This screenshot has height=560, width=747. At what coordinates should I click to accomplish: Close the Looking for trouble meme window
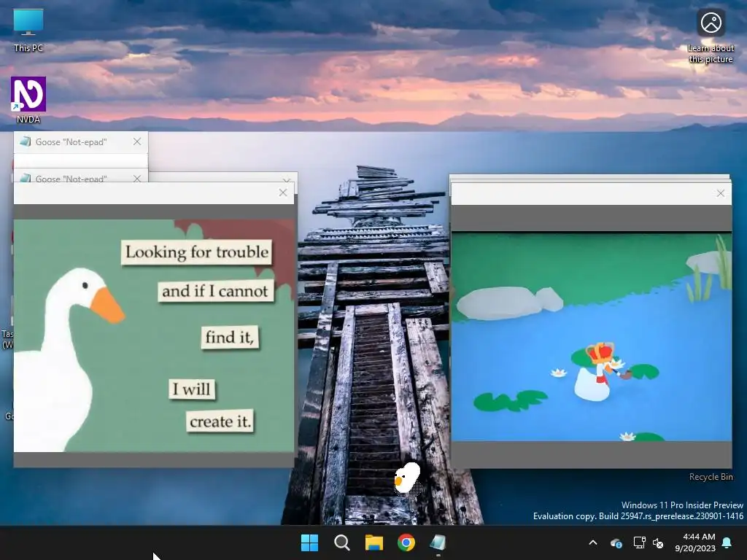coord(283,192)
